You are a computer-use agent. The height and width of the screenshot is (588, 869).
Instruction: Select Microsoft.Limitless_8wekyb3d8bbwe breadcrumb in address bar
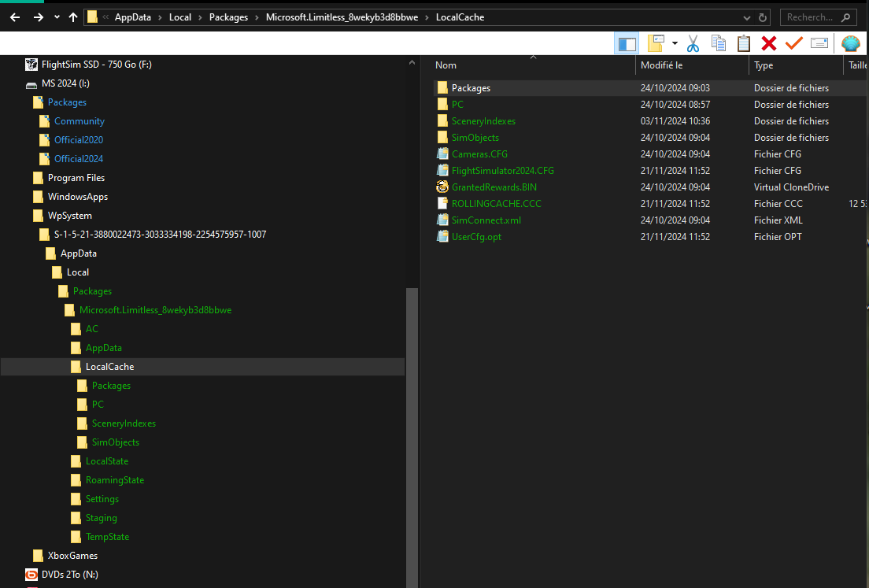tap(342, 17)
